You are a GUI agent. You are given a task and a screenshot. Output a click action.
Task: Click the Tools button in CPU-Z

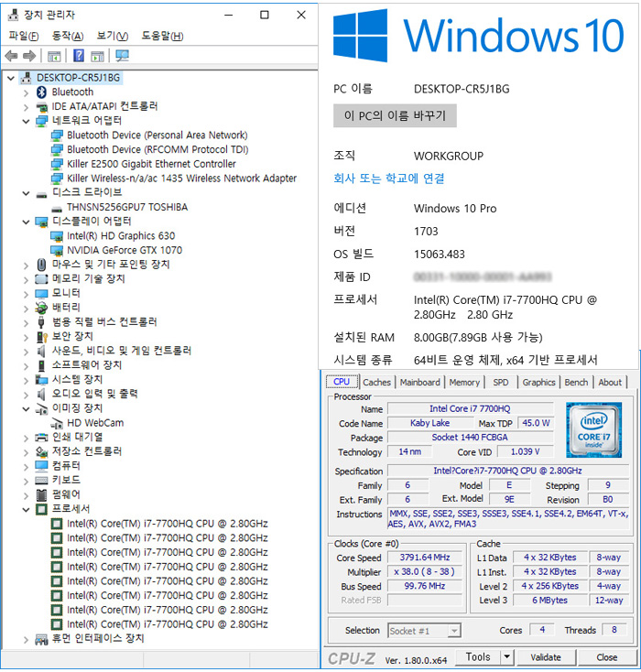478,657
